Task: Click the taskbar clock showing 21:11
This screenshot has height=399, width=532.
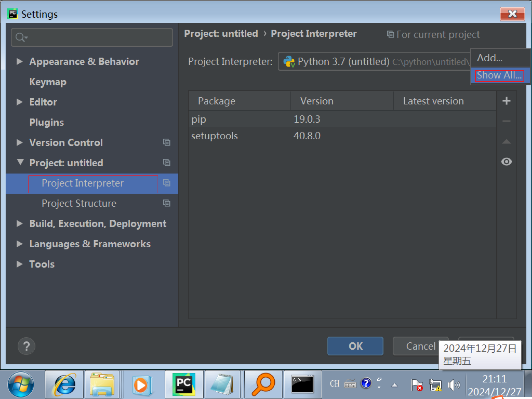Action: 495,385
